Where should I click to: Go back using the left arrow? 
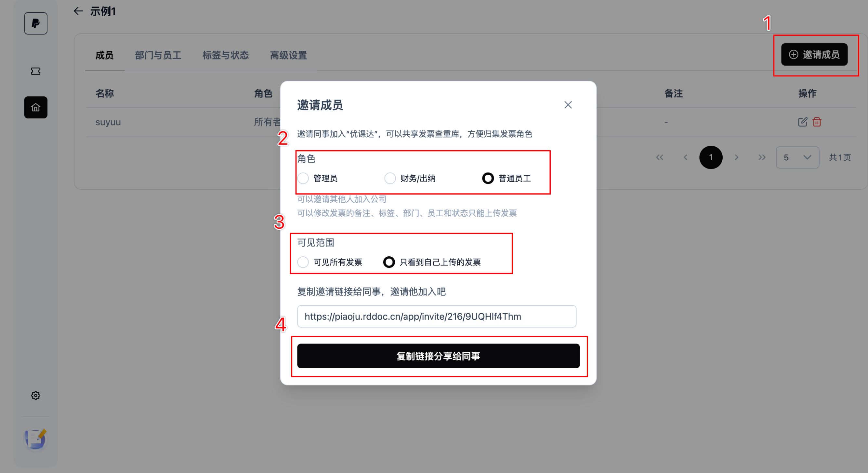click(x=78, y=11)
